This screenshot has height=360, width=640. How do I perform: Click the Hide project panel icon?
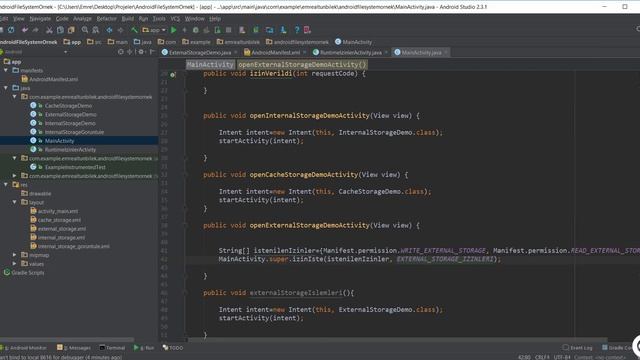coord(152,52)
